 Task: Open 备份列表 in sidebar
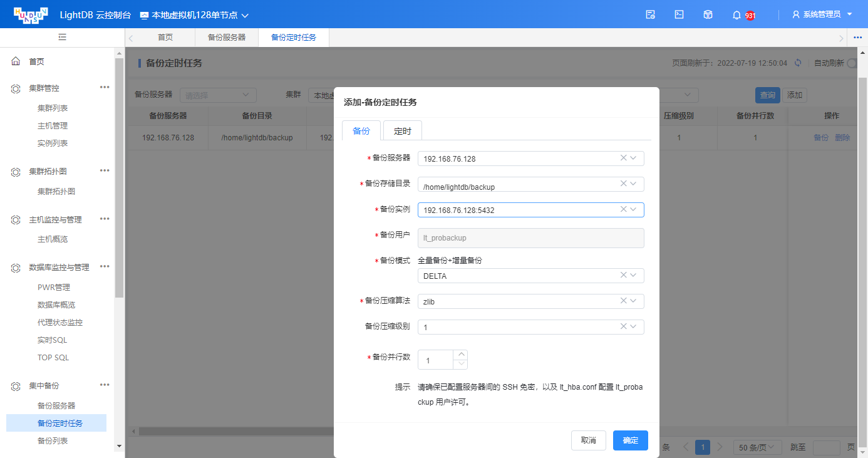click(x=53, y=441)
